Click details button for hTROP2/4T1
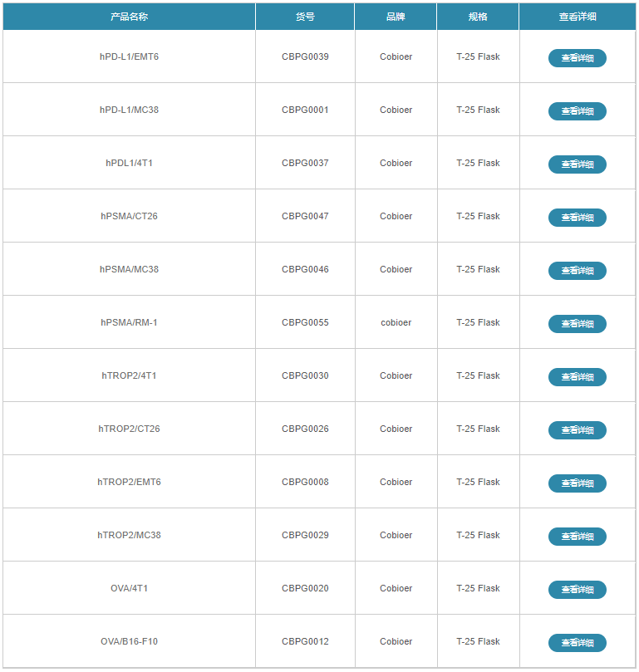Screen dimensions: 639x672 click(x=577, y=377)
